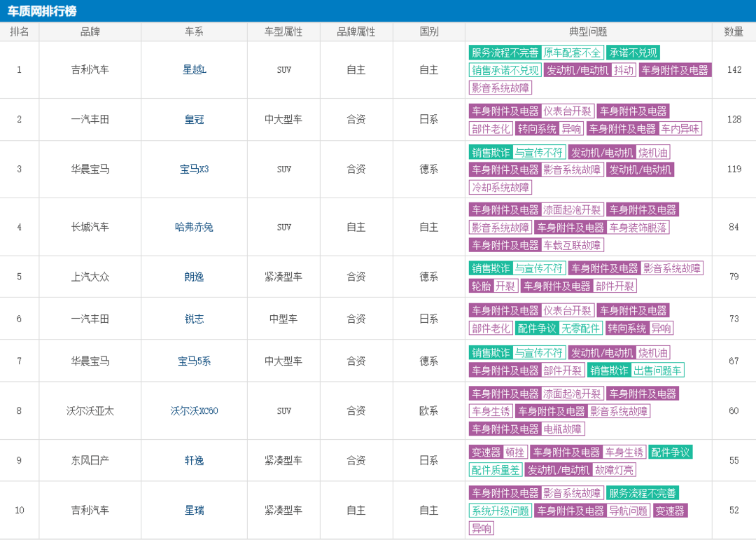Image resolution: width=756 pixels, height=540 pixels.
Task: Click the 车内异味 issue tag
Action: pyautogui.click(x=680, y=129)
